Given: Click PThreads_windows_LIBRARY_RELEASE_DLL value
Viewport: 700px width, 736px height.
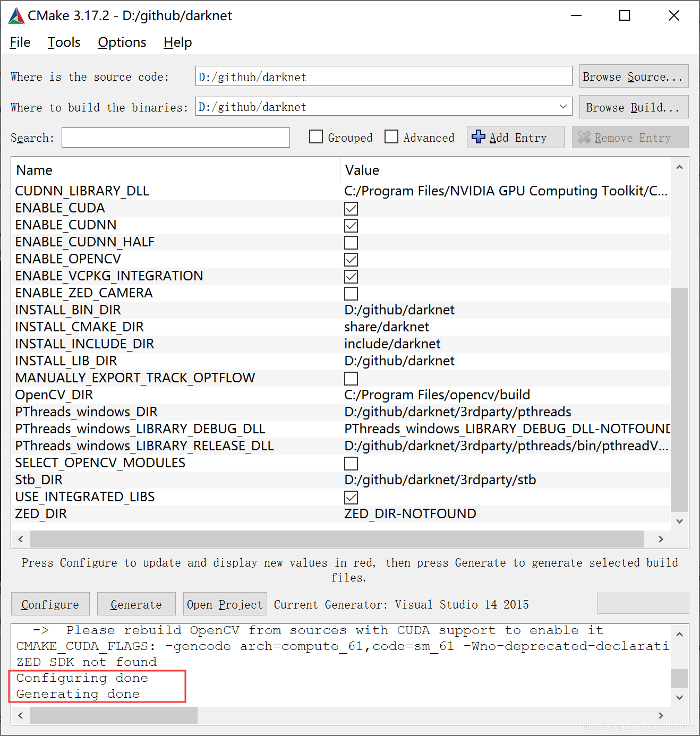Looking at the screenshot, I should click(x=506, y=446).
